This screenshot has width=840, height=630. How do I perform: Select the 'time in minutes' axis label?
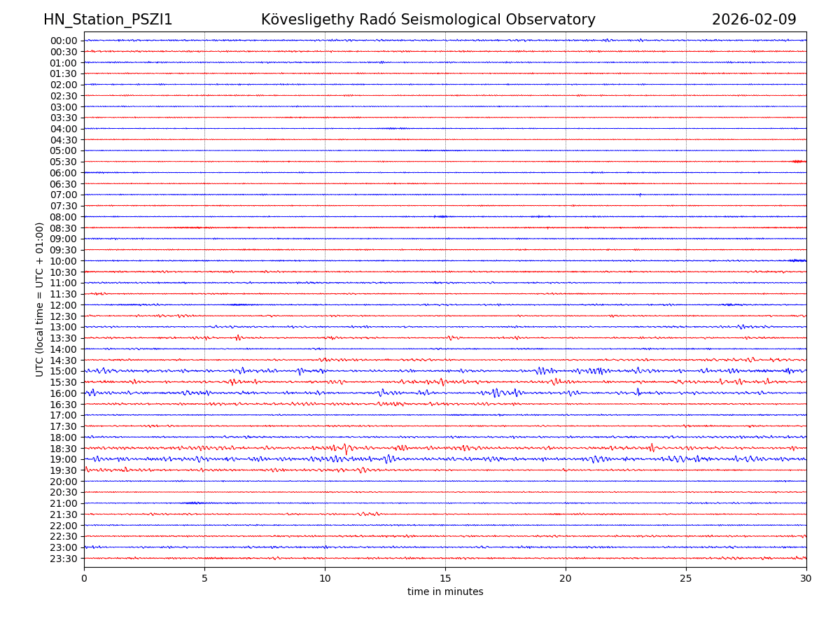coord(445,591)
